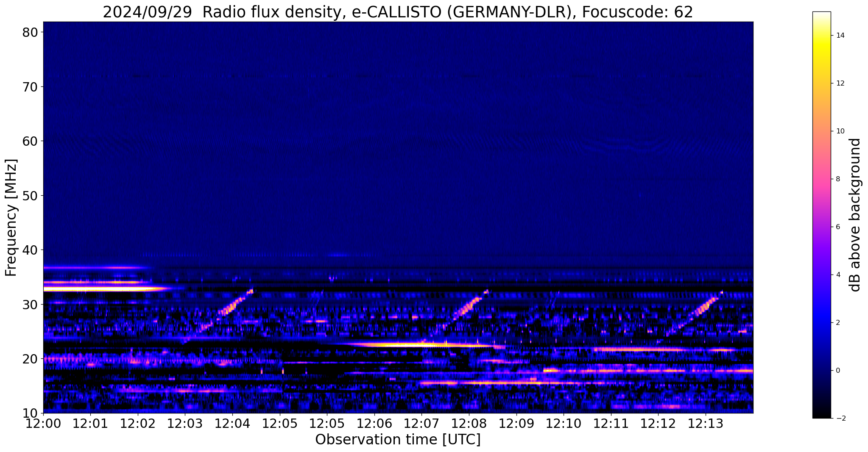Click the "Frequency [MHz]" y-axis label
The height and width of the screenshot is (452, 868).
click(11, 217)
